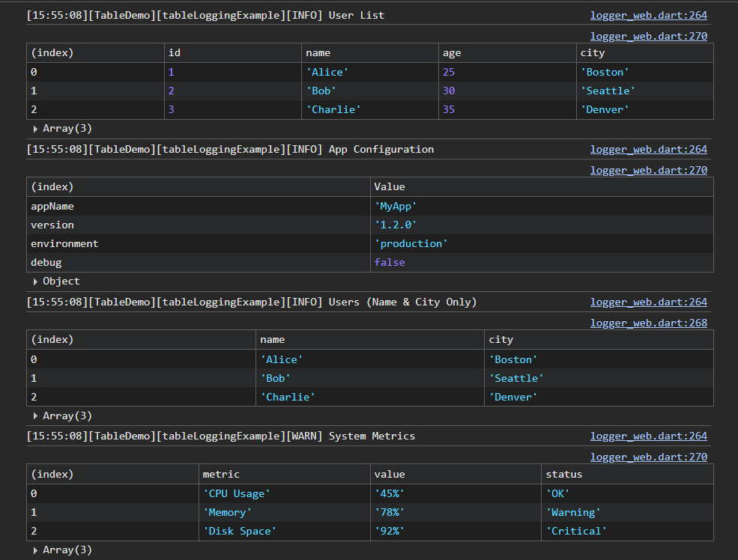
Task: Open logger_web.dart:264 link on the App Configuration line
Action: click(x=649, y=149)
